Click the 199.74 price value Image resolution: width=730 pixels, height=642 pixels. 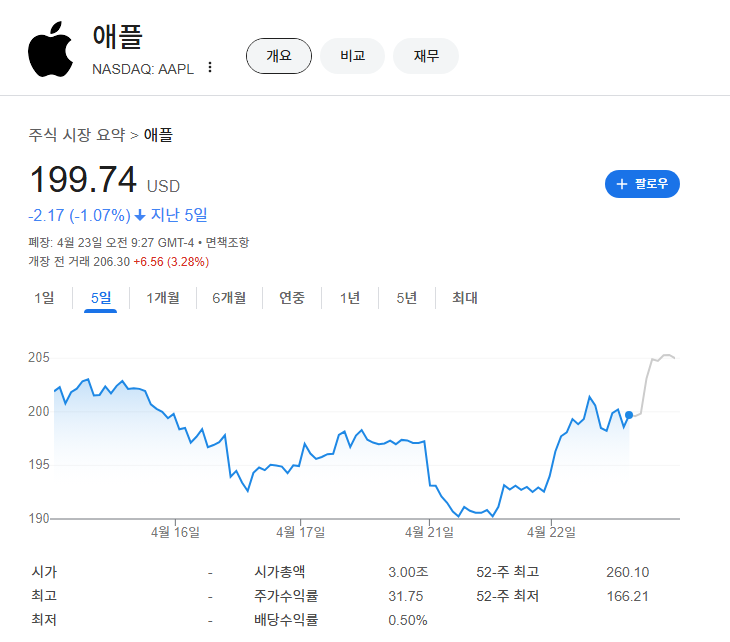[83, 179]
